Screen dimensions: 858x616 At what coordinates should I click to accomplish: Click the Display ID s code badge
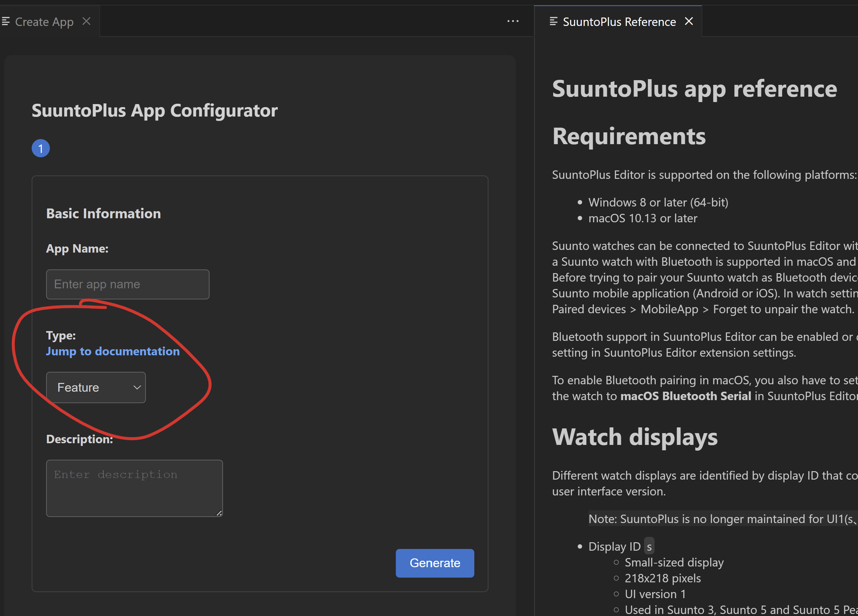pos(649,546)
